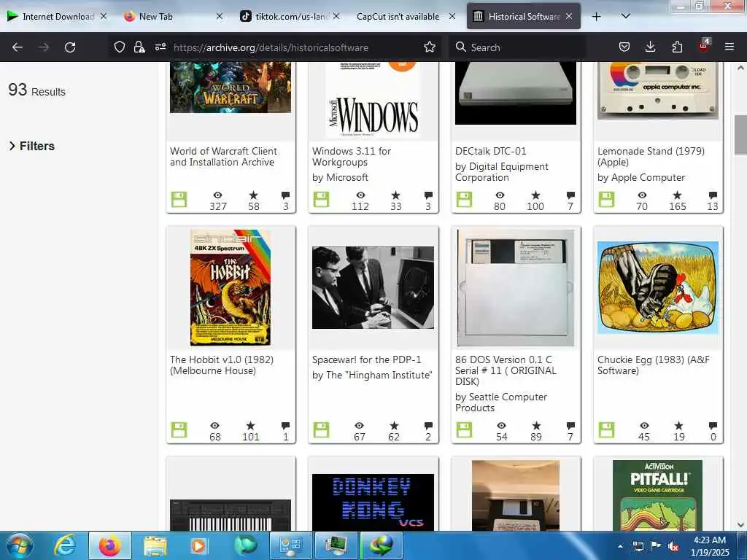Close the CapCut isn't available tab

(x=452, y=16)
